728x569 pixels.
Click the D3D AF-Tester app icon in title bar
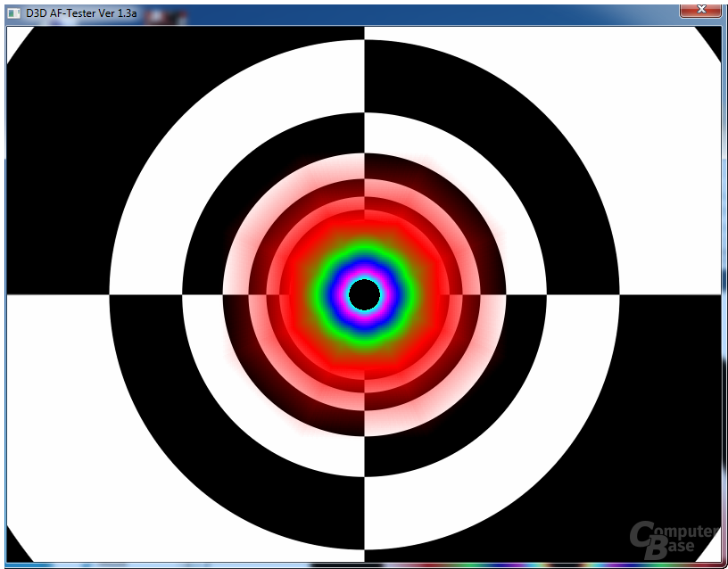12,13
